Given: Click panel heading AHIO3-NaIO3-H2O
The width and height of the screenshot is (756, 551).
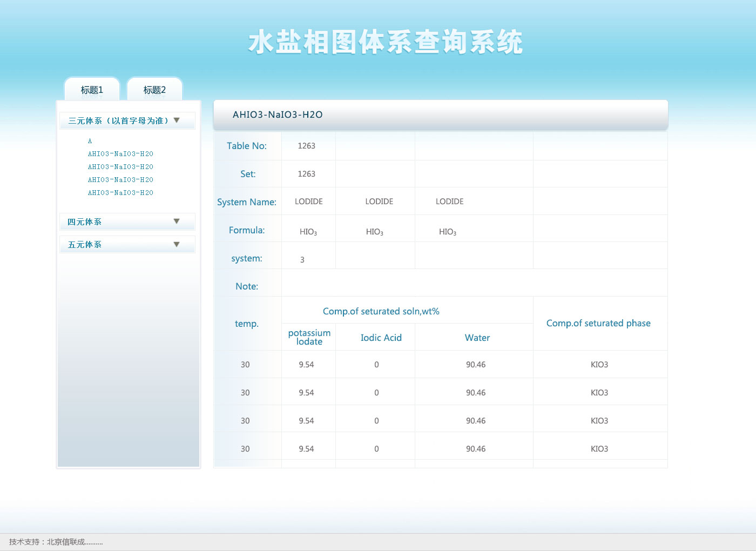Looking at the screenshot, I should [278, 115].
